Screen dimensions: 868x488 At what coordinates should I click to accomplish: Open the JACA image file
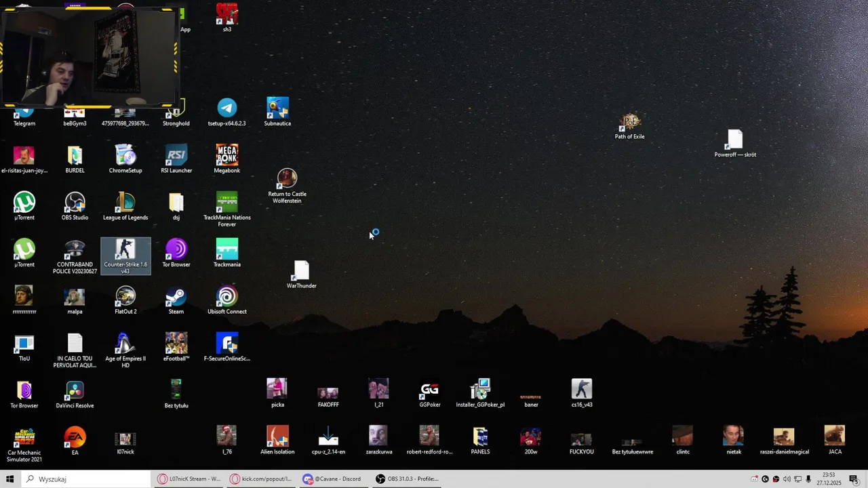[x=835, y=441]
